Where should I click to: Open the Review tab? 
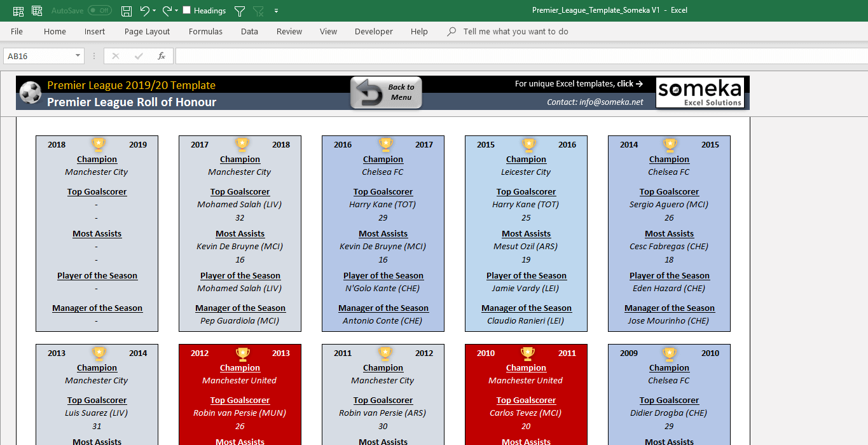pyautogui.click(x=289, y=32)
